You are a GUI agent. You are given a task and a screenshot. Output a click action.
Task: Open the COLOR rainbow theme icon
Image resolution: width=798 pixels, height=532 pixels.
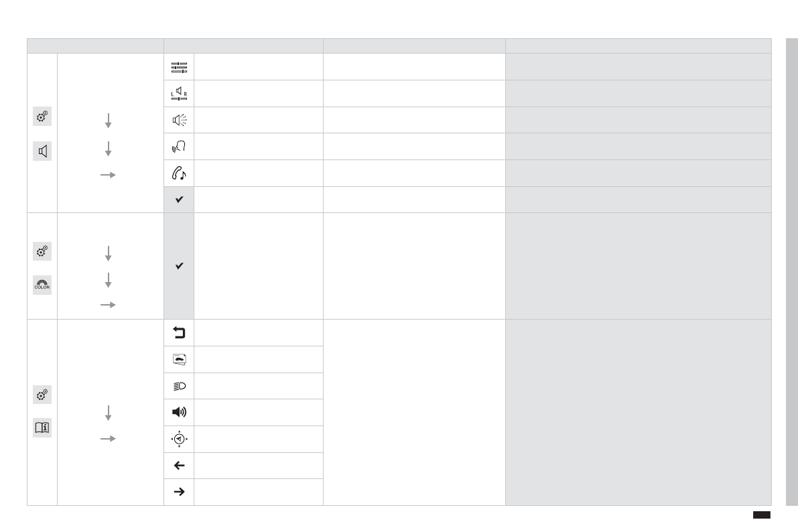tap(42, 285)
